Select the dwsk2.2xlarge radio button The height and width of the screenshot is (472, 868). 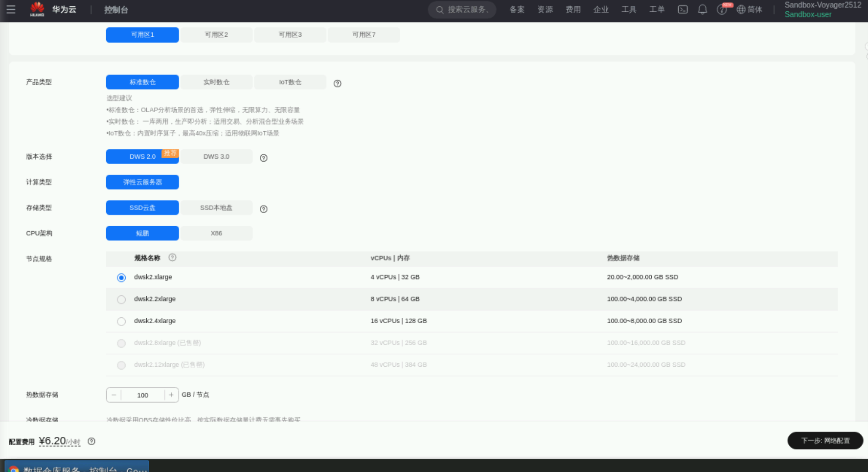coord(121,300)
